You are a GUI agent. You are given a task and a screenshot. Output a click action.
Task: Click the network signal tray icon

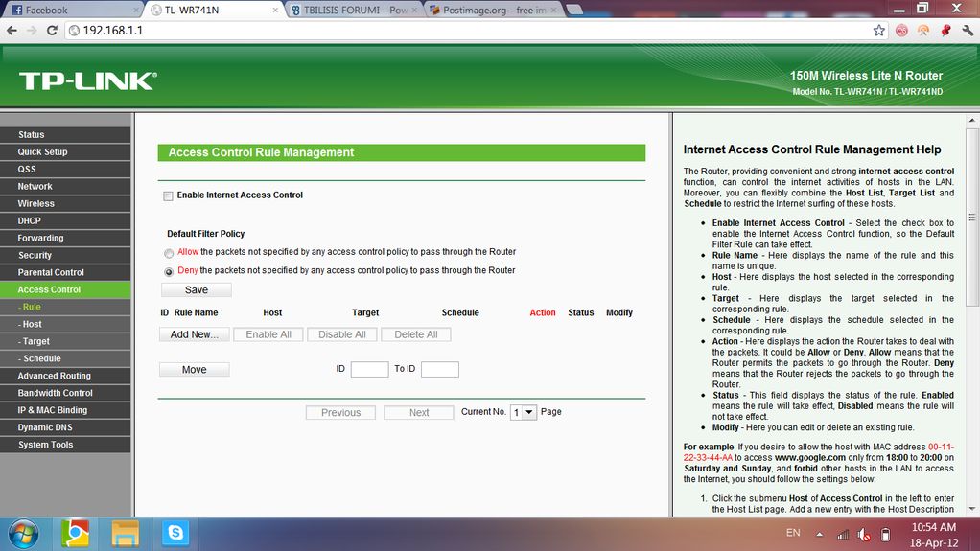[x=843, y=534]
